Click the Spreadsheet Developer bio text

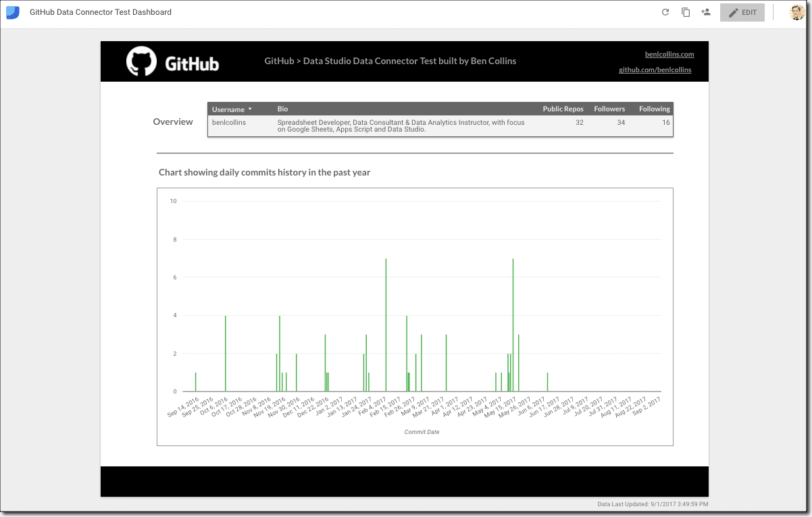tap(401, 126)
